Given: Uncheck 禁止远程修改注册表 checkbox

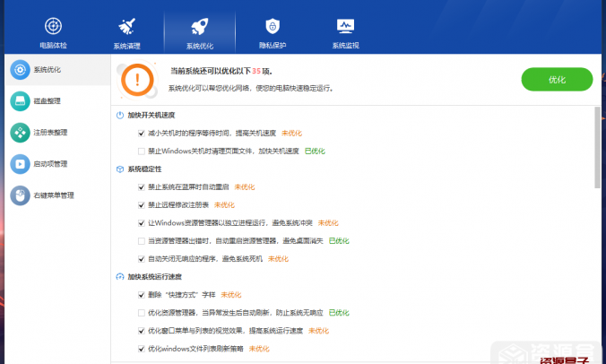Looking at the screenshot, I should tap(142, 205).
